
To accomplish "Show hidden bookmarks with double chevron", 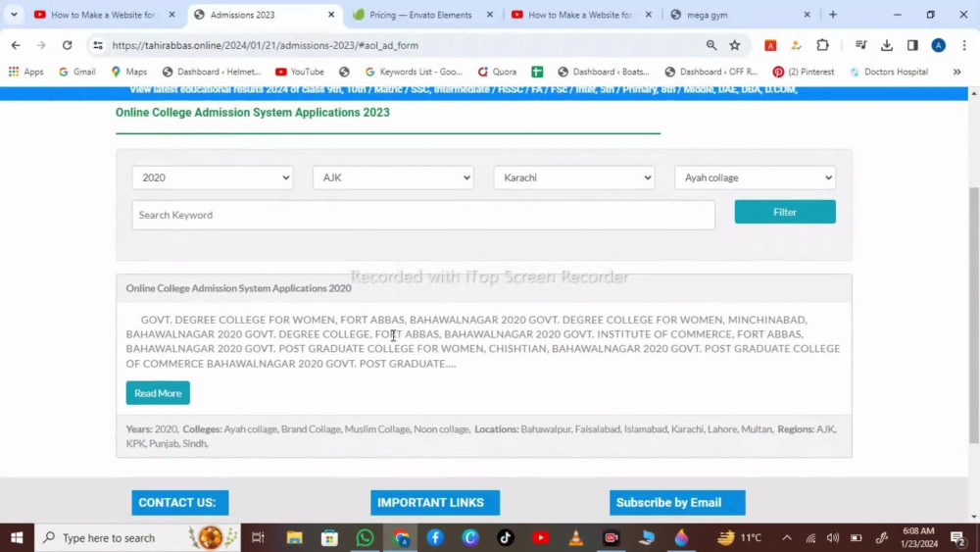I will [x=956, y=72].
